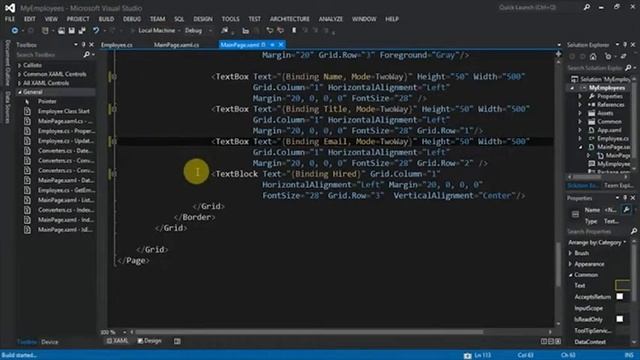Toggle the IsReadOnly checkbox
640x360 pixels.
click(620, 319)
